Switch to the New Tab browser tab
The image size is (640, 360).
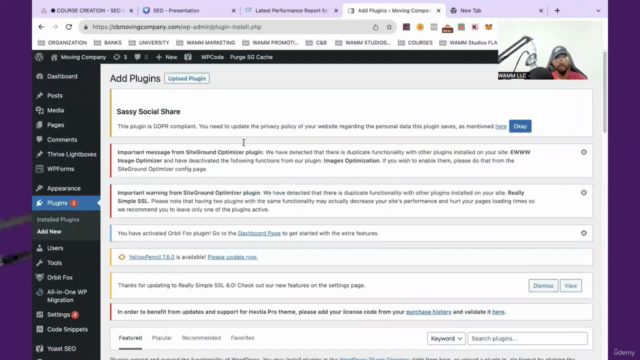(496, 11)
